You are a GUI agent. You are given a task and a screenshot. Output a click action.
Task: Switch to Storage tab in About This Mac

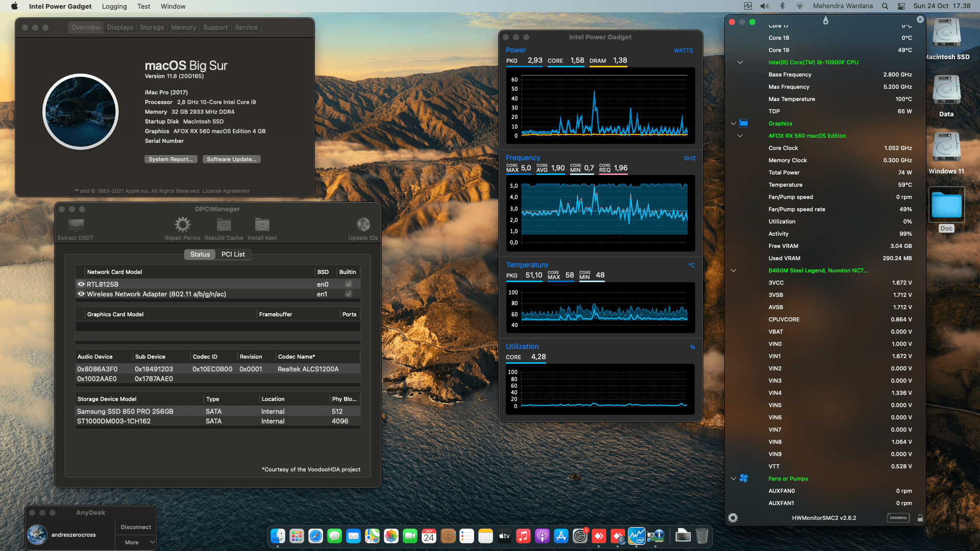tap(152, 28)
